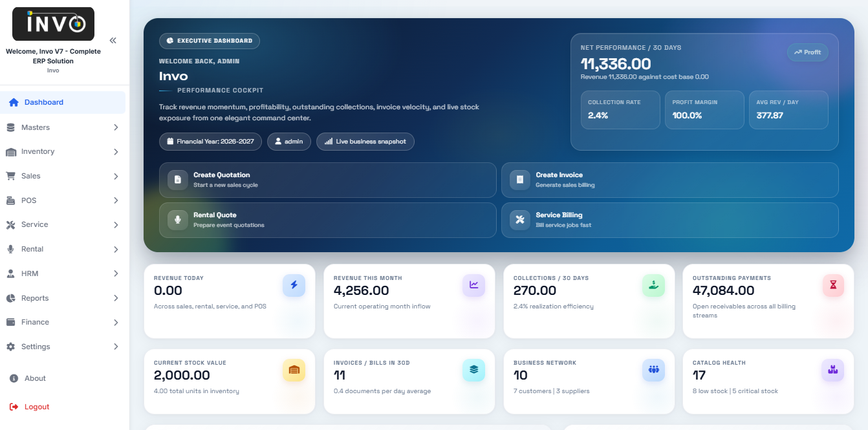Open Rental Quote quick action
The image size is (868, 430).
click(x=328, y=220)
